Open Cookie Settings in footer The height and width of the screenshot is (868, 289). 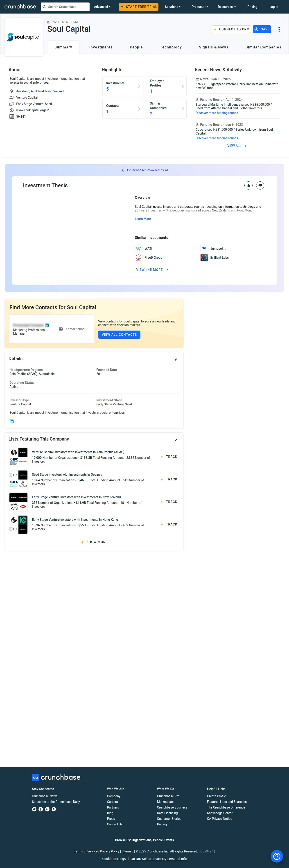point(114,859)
